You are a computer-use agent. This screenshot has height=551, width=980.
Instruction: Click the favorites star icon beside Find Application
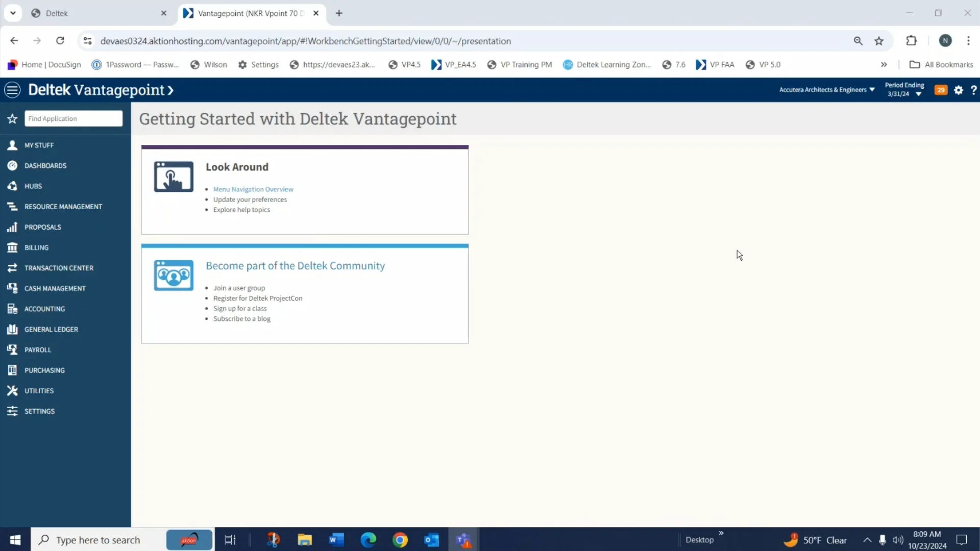point(12,119)
